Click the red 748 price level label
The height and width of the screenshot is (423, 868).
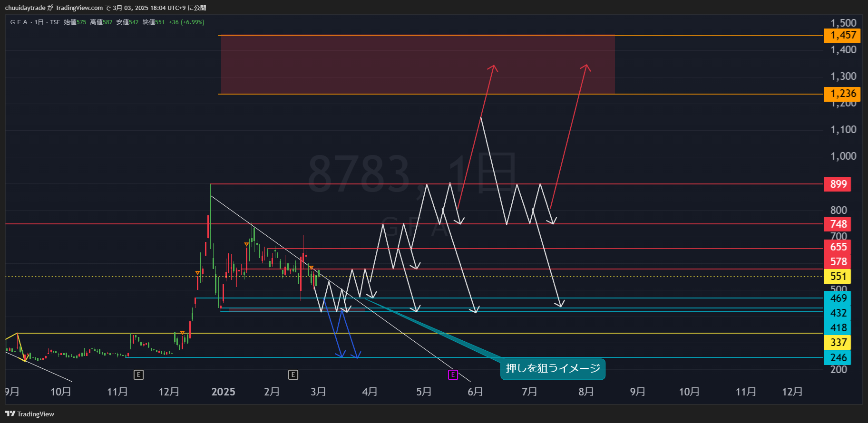click(838, 224)
